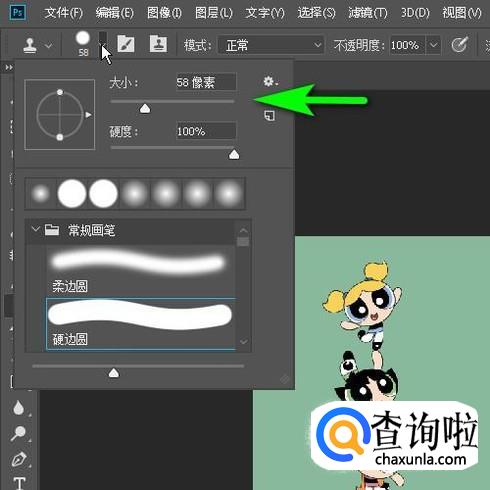Screen dimensions: 490x490
Task: Toggle the brush settings panel icon
Action: click(126, 44)
